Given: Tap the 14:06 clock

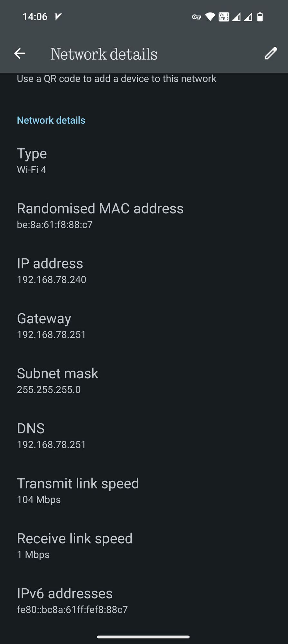Looking at the screenshot, I should (x=35, y=17).
